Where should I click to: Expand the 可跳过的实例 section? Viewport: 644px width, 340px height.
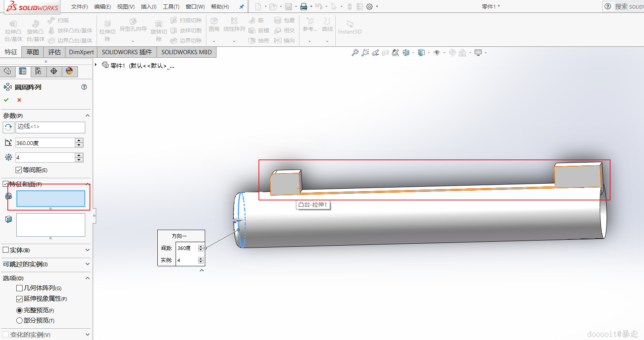pos(87,264)
